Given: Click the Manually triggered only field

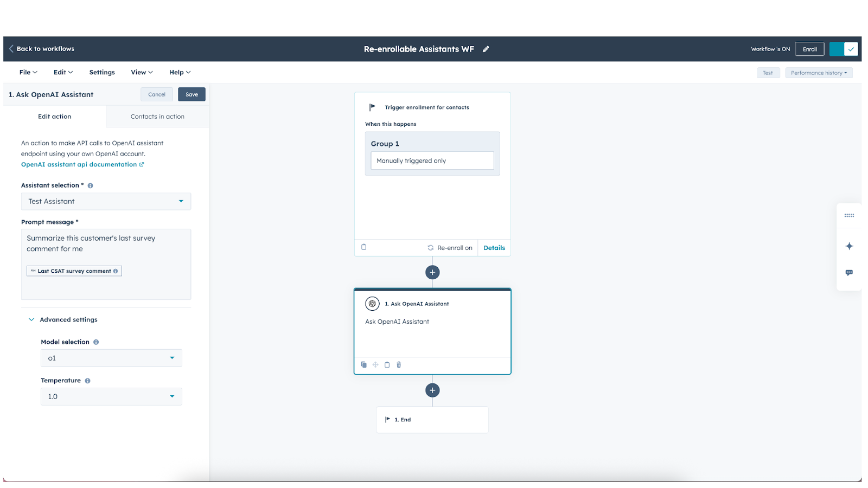Looking at the screenshot, I should coord(432,160).
